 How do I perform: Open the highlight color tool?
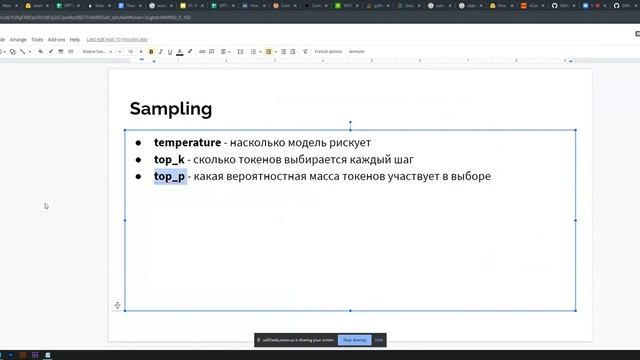[190, 52]
